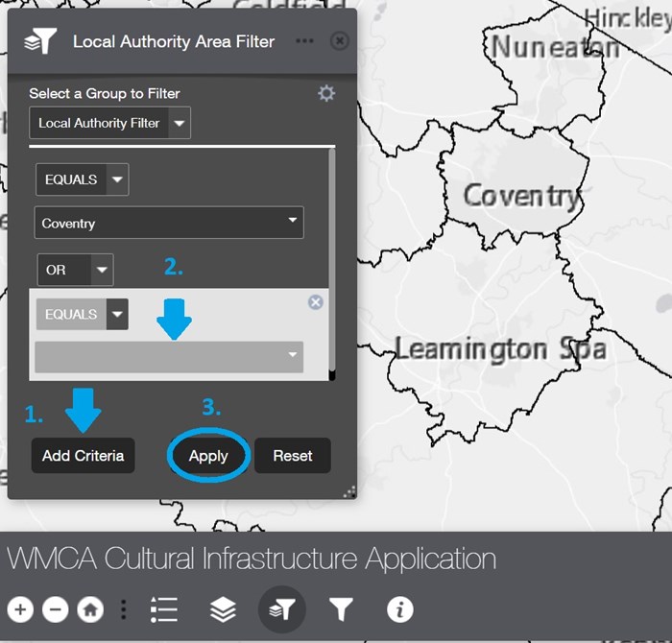Click the Reset button
The image size is (672, 643).
point(292,456)
